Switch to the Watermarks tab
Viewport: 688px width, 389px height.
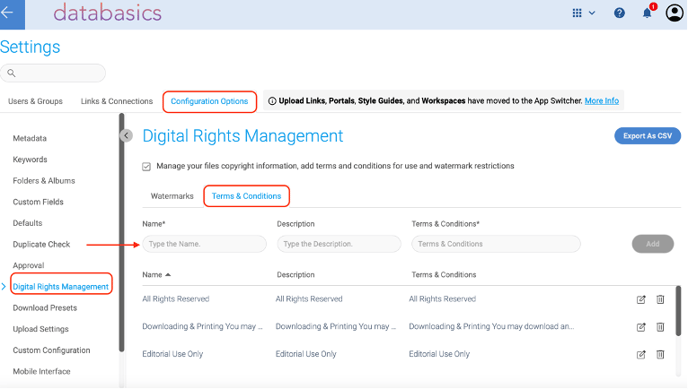172,196
